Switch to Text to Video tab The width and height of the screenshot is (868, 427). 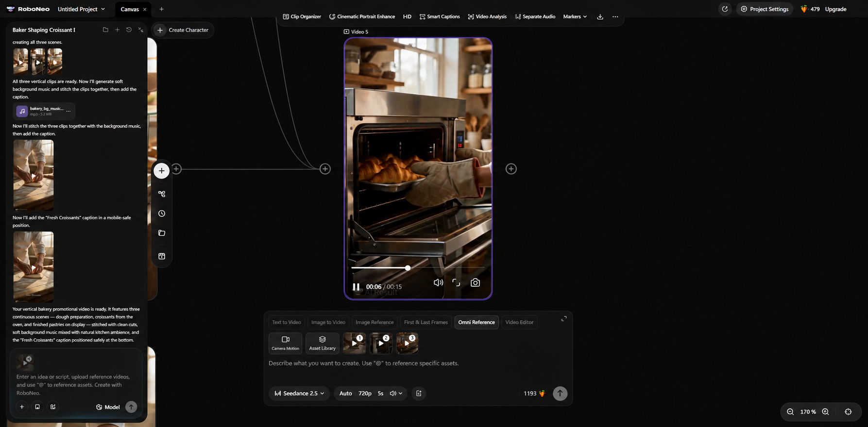(x=287, y=322)
